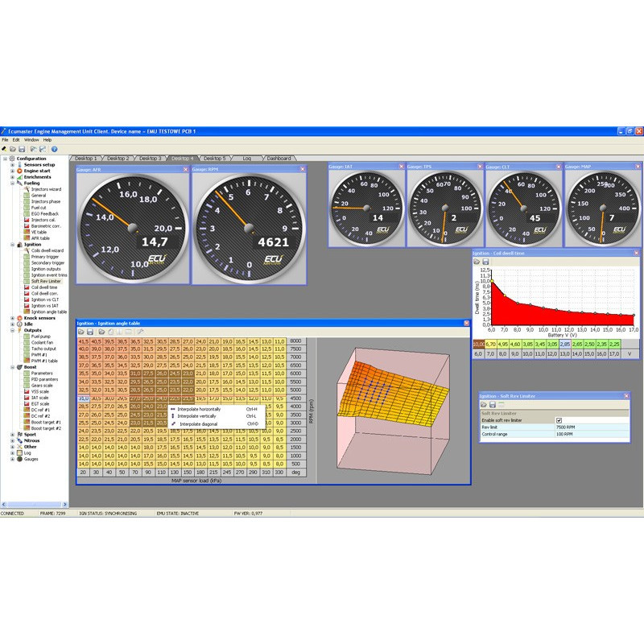644x644 pixels.
Task: Click save icon in Ignition angle table toolbar
Action: pos(91,332)
